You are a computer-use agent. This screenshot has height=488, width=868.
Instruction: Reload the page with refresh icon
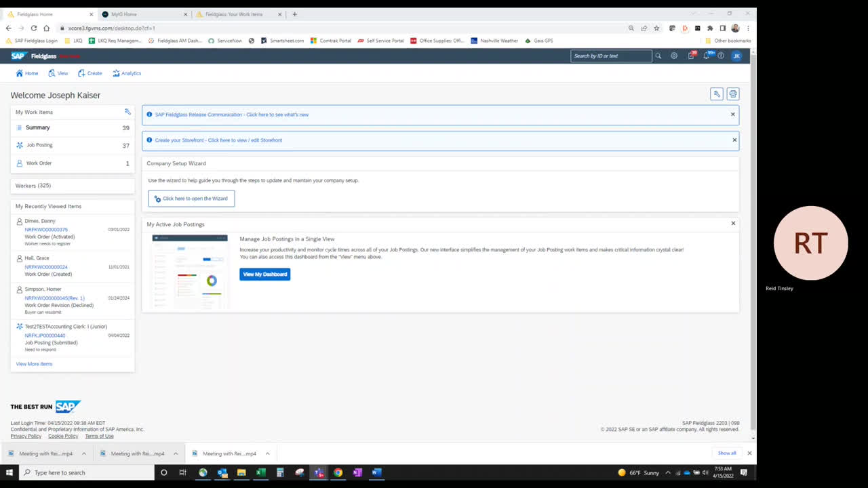(x=34, y=28)
